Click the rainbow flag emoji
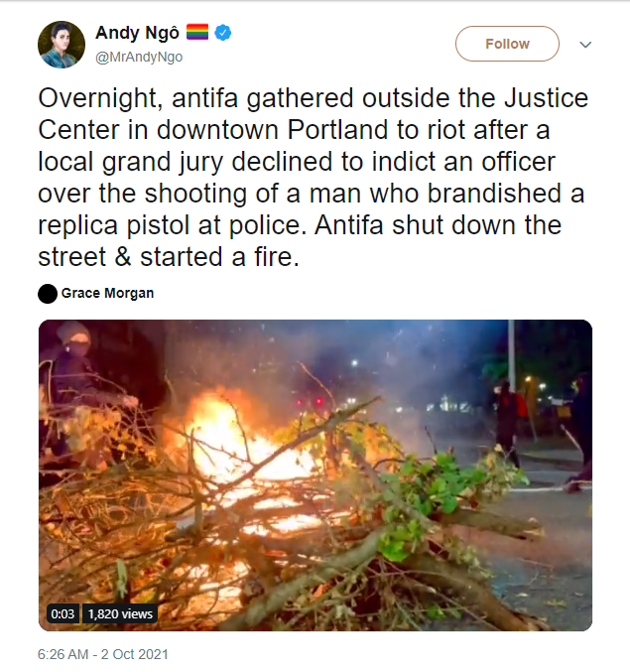 pyautogui.click(x=197, y=32)
